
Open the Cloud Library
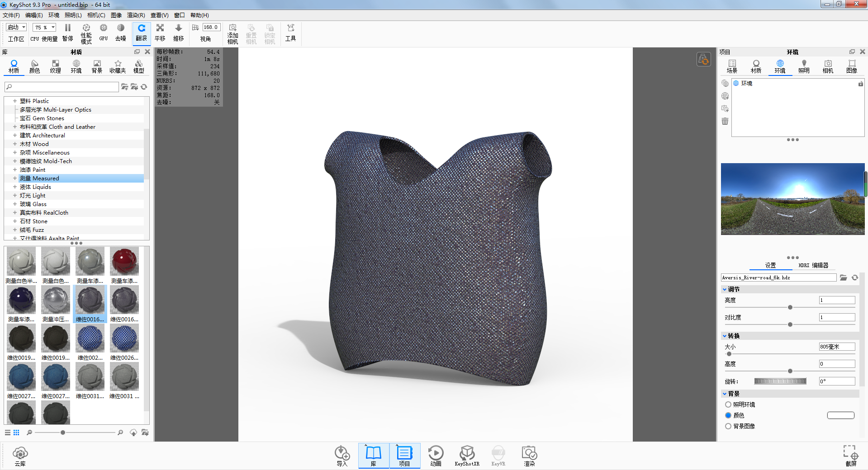pyautogui.click(x=20, y=456)
